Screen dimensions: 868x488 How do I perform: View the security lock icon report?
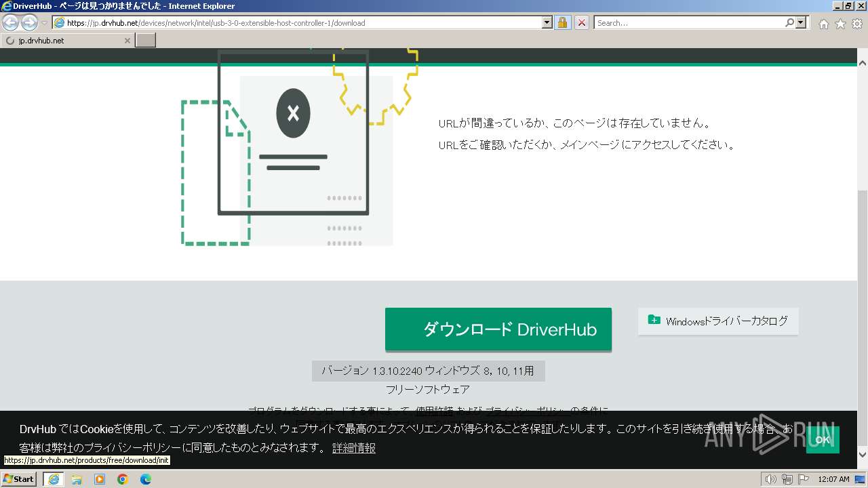click(562, 22)
